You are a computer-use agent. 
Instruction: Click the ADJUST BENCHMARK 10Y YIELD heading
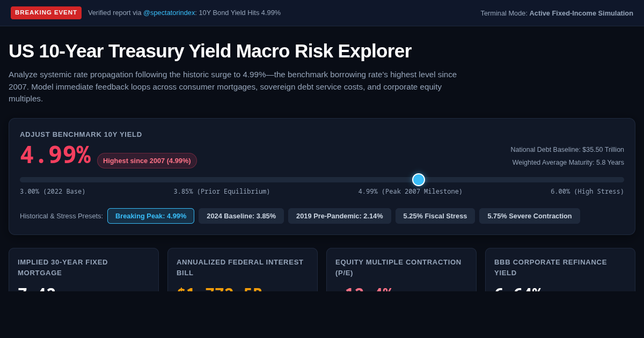click(x=81, y=135)
